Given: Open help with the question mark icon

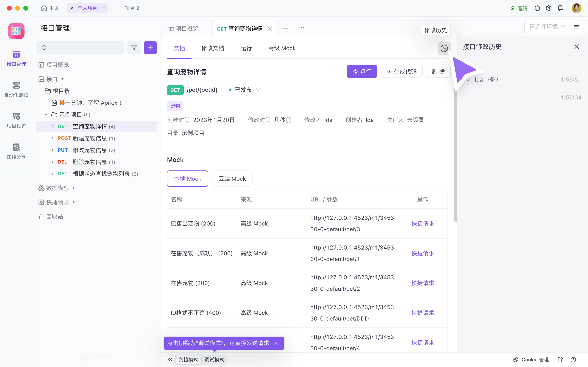Looking at the screenshot, I should (573, 359).
